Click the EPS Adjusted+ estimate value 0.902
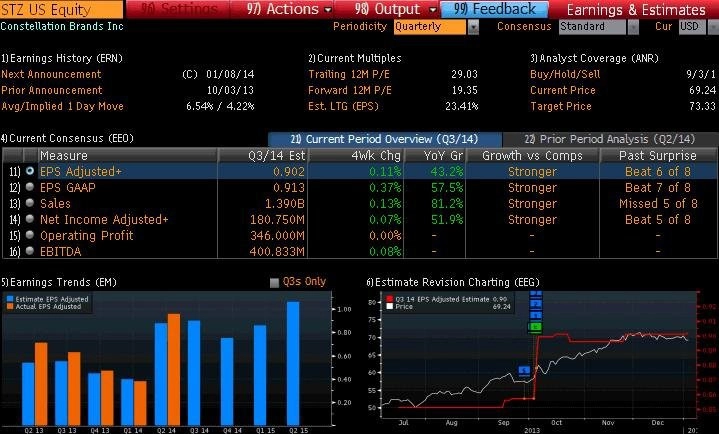 click(x=288, y=172)
